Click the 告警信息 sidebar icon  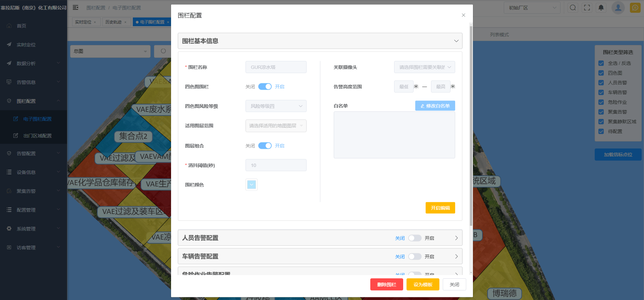point(9,82)
